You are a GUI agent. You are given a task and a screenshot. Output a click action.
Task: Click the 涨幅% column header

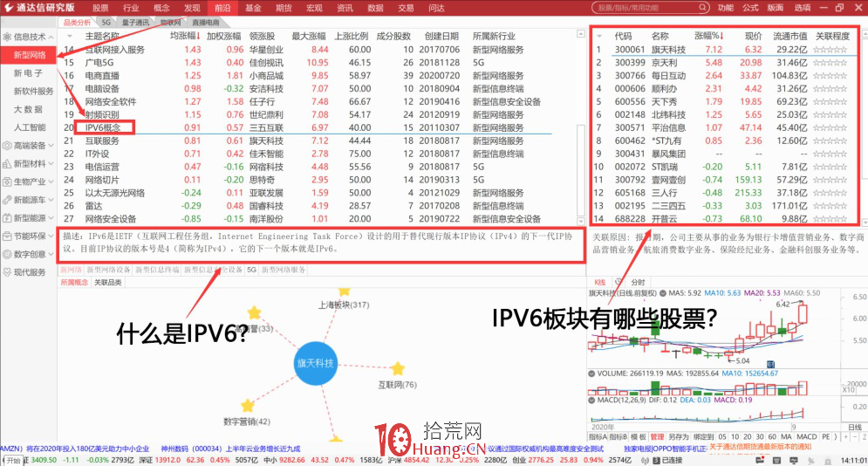(x=710, y=36)
